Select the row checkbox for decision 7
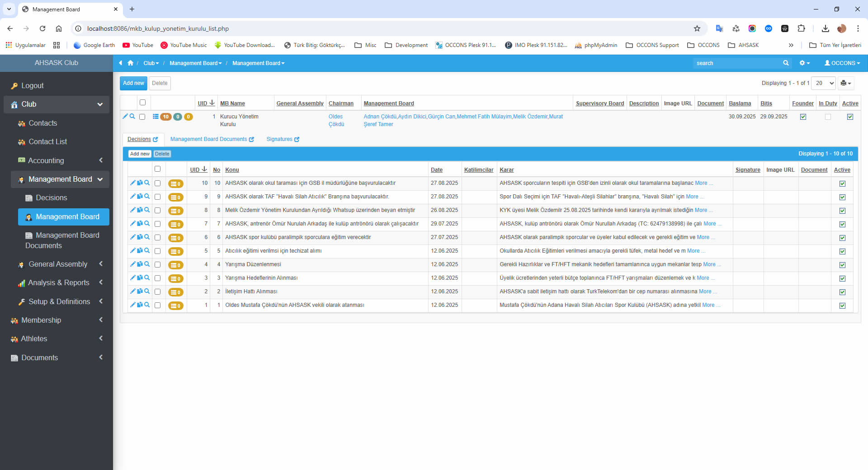Screen dimensions: 868x470 click(x=157, y=224)
